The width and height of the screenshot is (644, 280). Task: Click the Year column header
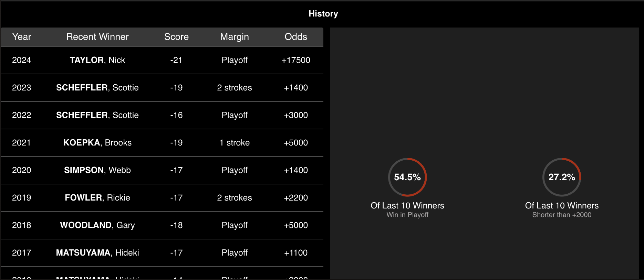click(21, 37)
